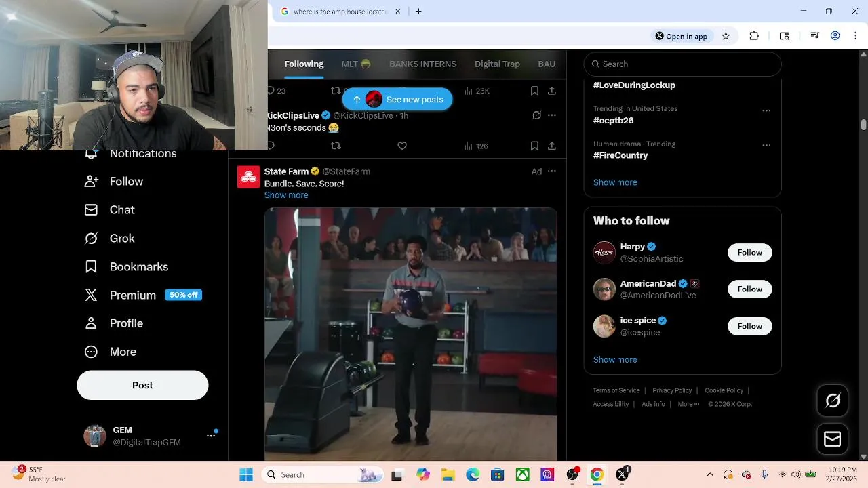This screenshot has height=488, width=868.
Task: View analytics showing 25K views
Action: coord(476,91)
